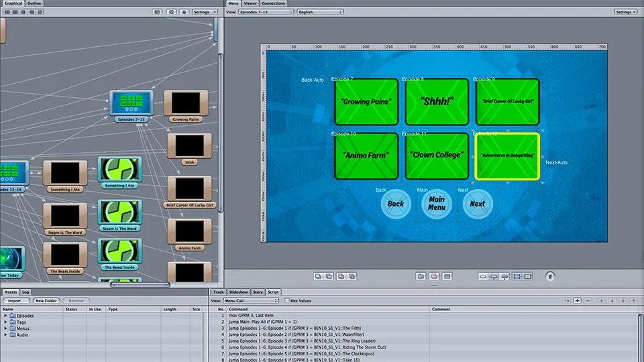Viewport: 644px width, 362px height.
Task: Select the Main Menu circle button
Action: (x=437, y=204)
